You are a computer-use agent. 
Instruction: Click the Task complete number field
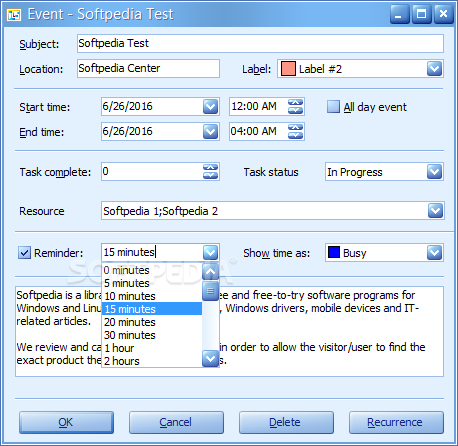(152, 172)
